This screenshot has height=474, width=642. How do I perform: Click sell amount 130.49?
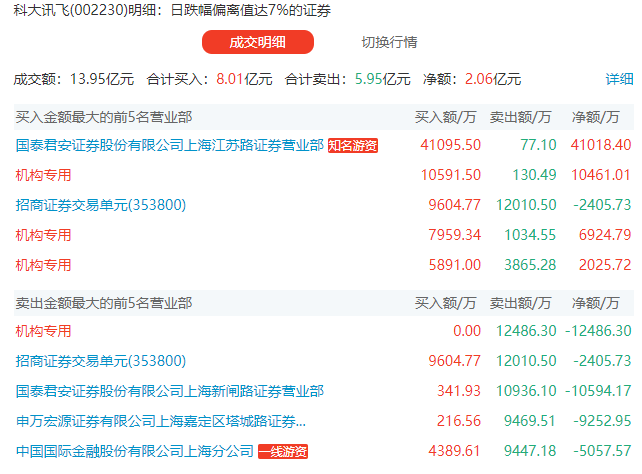(534, 175)
